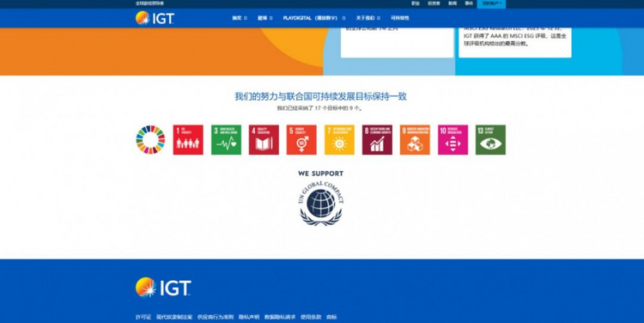This screenshot has height=323, width=644.
Task: Click the IGT logo in the footer
Action: [163, 287]
